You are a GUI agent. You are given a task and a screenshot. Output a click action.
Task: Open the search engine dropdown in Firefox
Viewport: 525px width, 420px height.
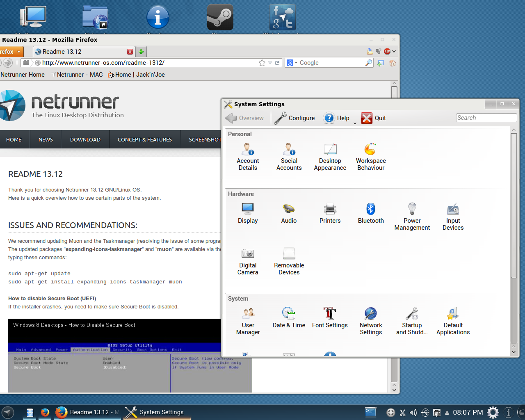pyautogui.click(x=292, y=63)
